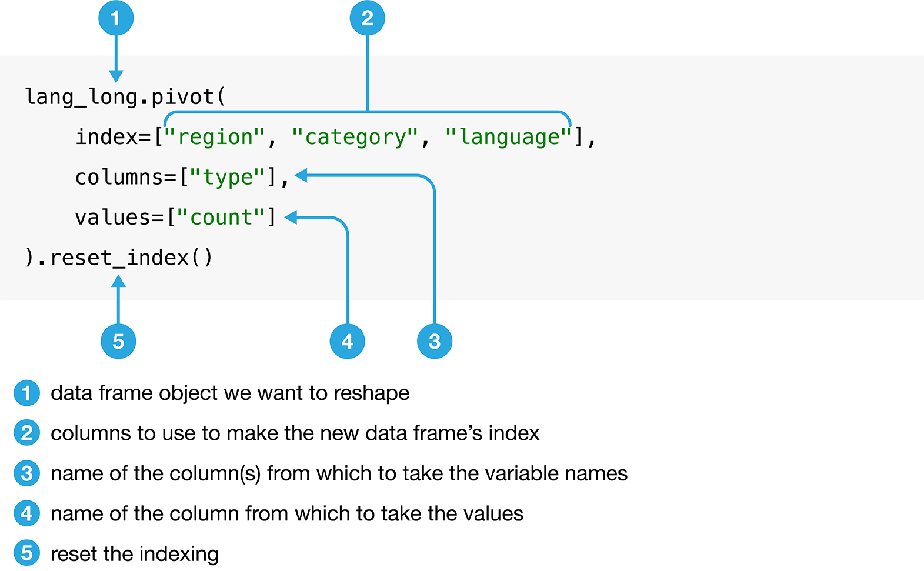Click "data frame object we want to reshape"
The height and width of the screenshot is (571, 924).
point(230,393)
